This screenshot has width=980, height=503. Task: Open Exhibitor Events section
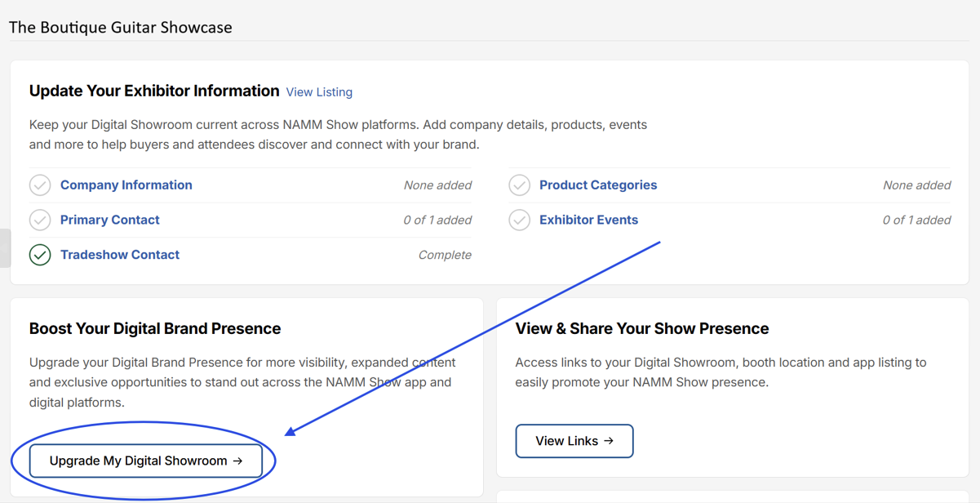[588, 220]
